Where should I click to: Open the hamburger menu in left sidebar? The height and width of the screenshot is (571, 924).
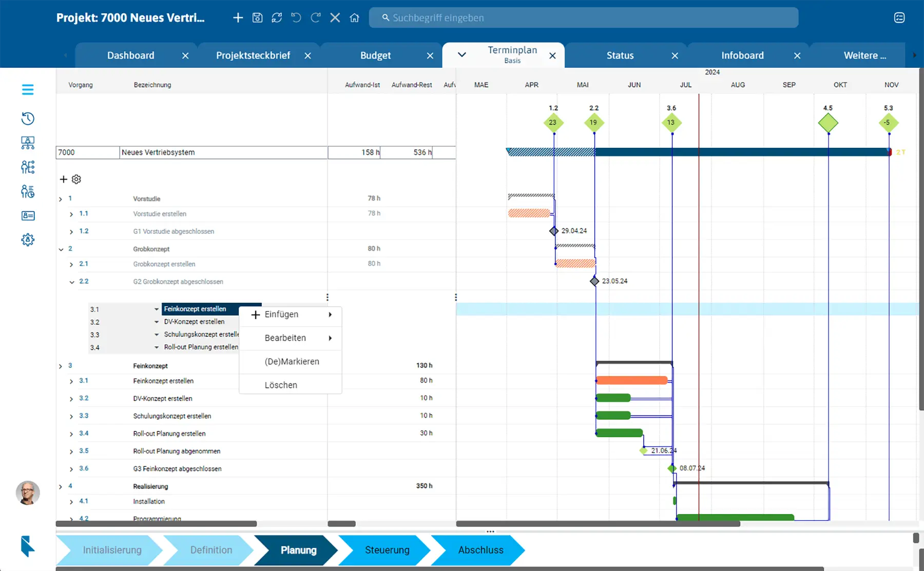pos(28,90)
